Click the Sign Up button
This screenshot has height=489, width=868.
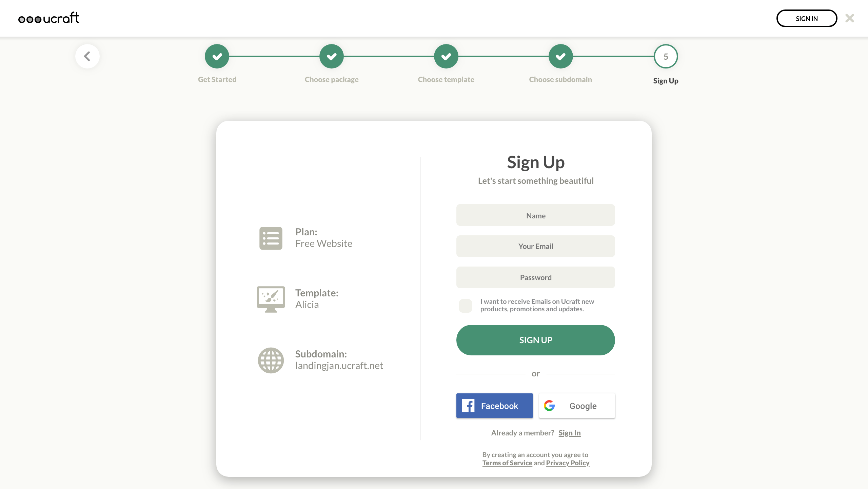pos(535,340)
